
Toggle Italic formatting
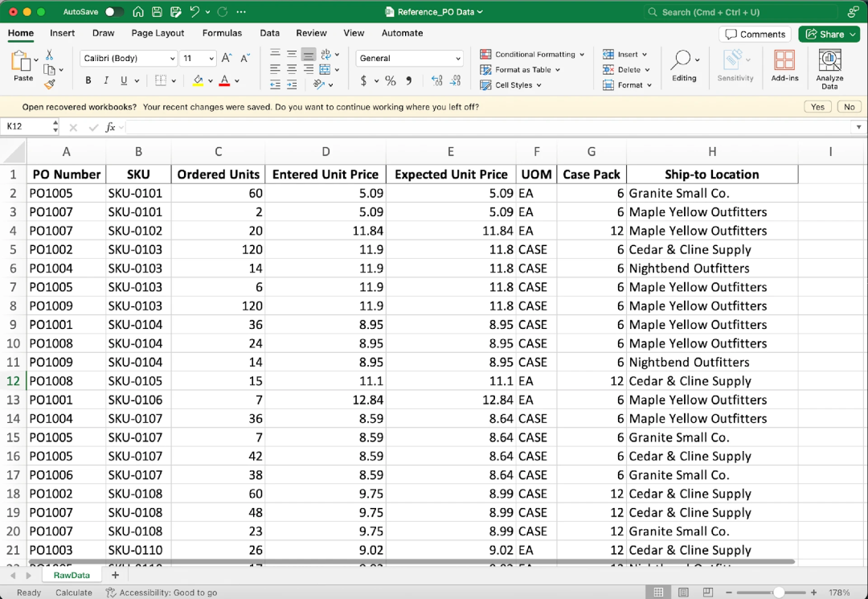point(106,80)
